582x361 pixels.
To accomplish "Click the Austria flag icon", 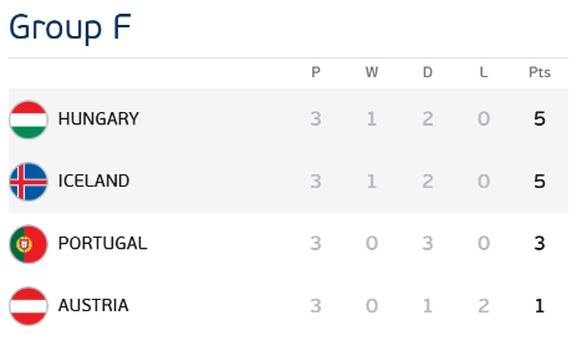I will [29, 306].
